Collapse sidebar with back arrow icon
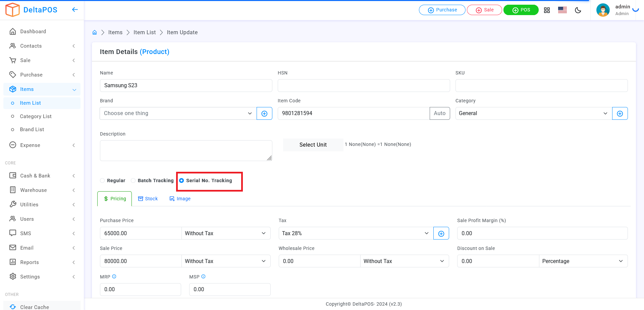Viewport: 644px width, 310px height. (75, 10)
